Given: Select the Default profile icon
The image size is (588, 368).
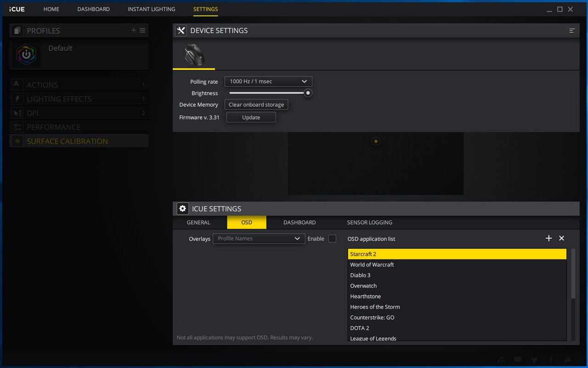Looking at the screenshot, I should point(26,55).
